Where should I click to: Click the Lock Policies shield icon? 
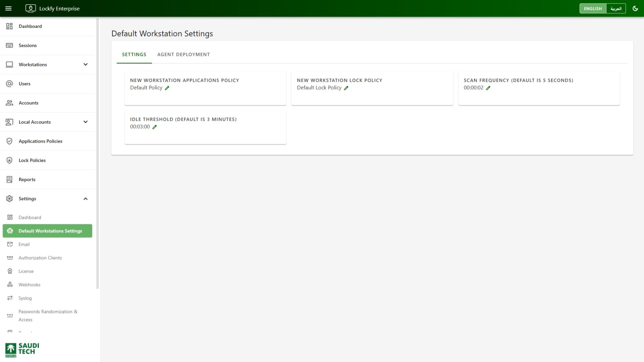point(9,160)
